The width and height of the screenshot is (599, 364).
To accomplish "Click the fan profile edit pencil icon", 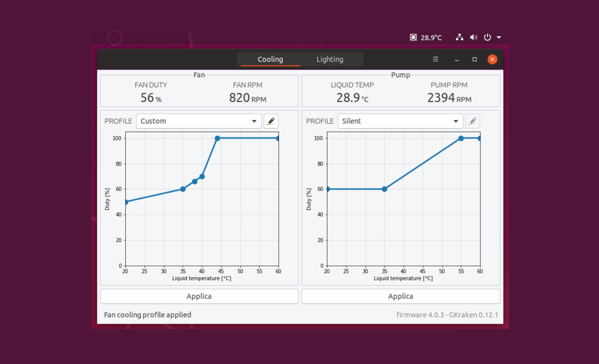I will pyautogui.click(x=271, y=121).
